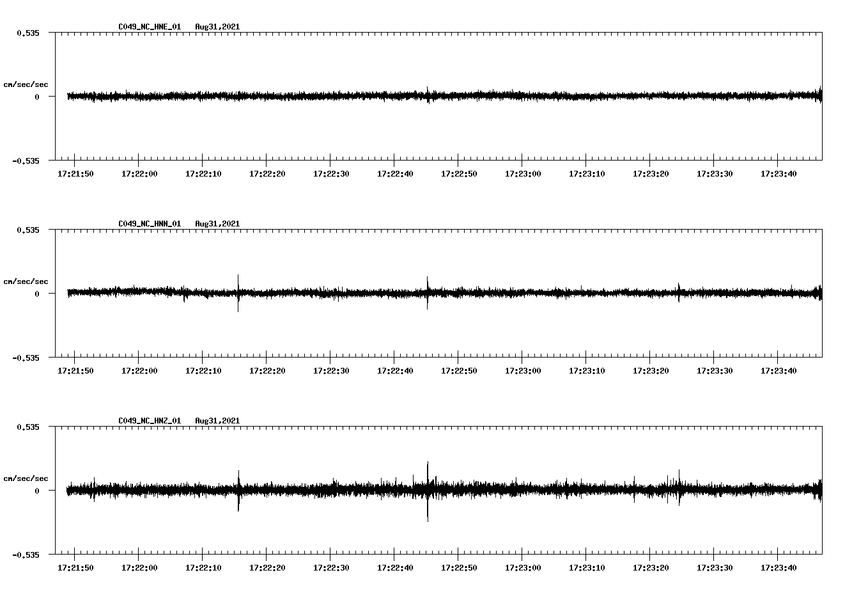The height and width of the screenshot is (591, 868).
Task: Click 17:22:10 time label under HNE plot
Action: (x=203, y=173)
